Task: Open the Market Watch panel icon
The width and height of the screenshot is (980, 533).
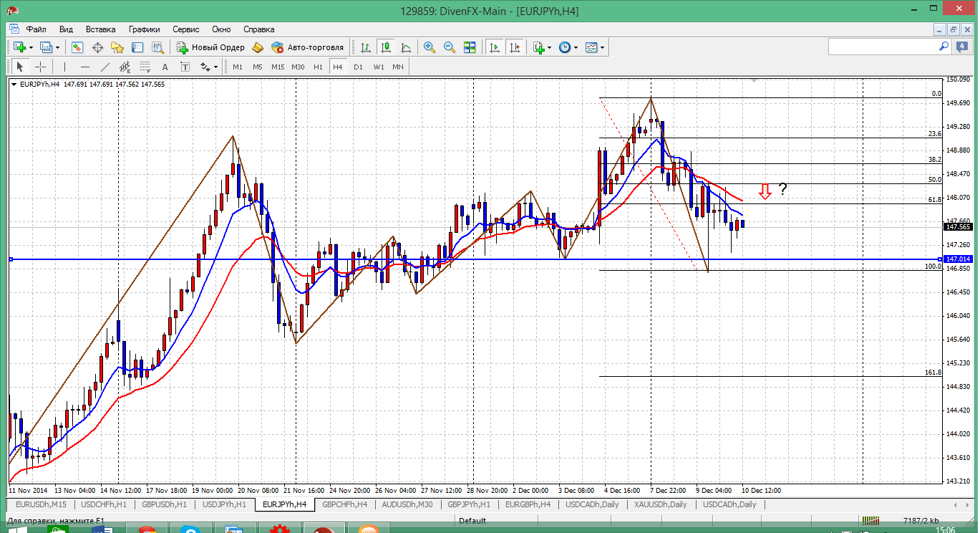Action: tap(77, 47)
